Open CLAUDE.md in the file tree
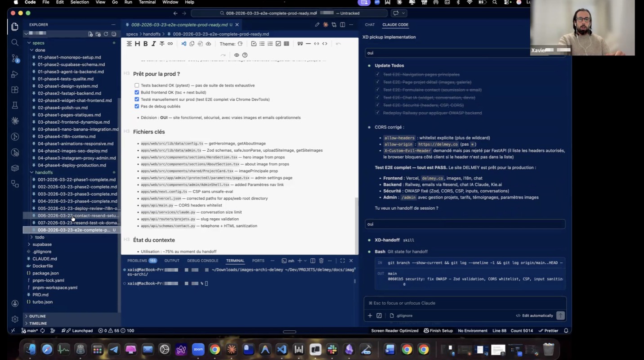 coord(45,259)
